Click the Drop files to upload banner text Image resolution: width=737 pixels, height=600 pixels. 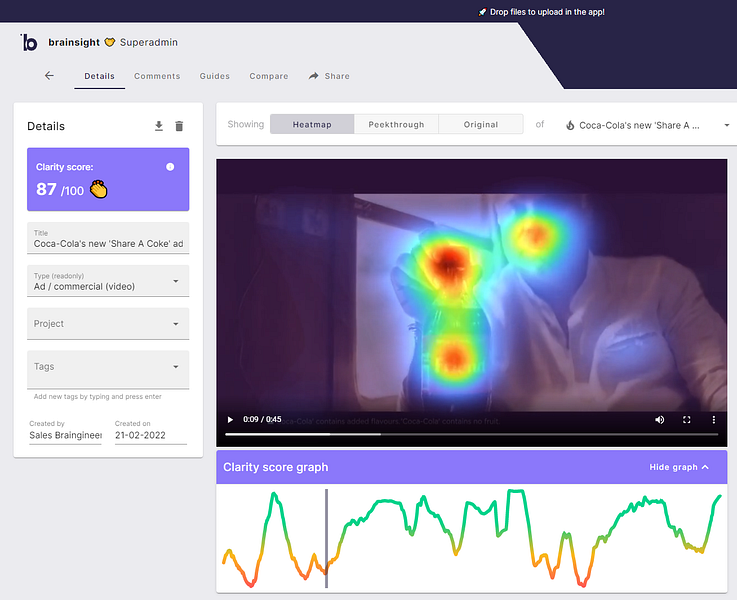pos(547,12)
